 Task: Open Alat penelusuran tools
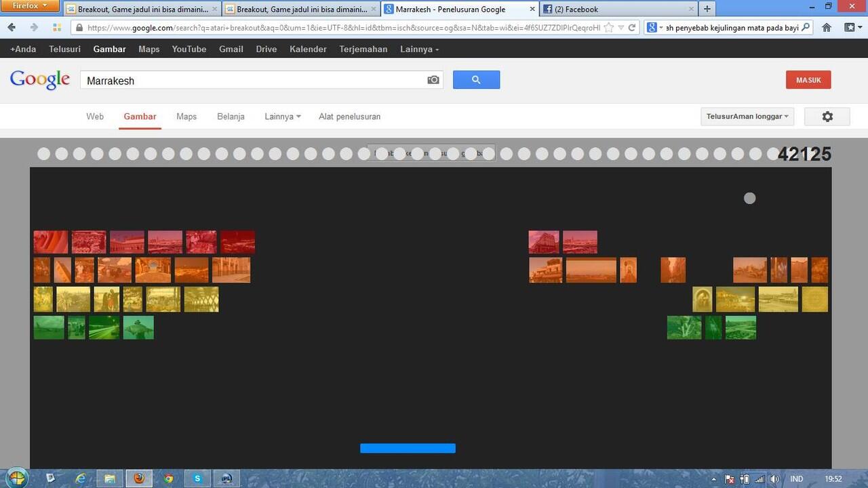point(349,117)
